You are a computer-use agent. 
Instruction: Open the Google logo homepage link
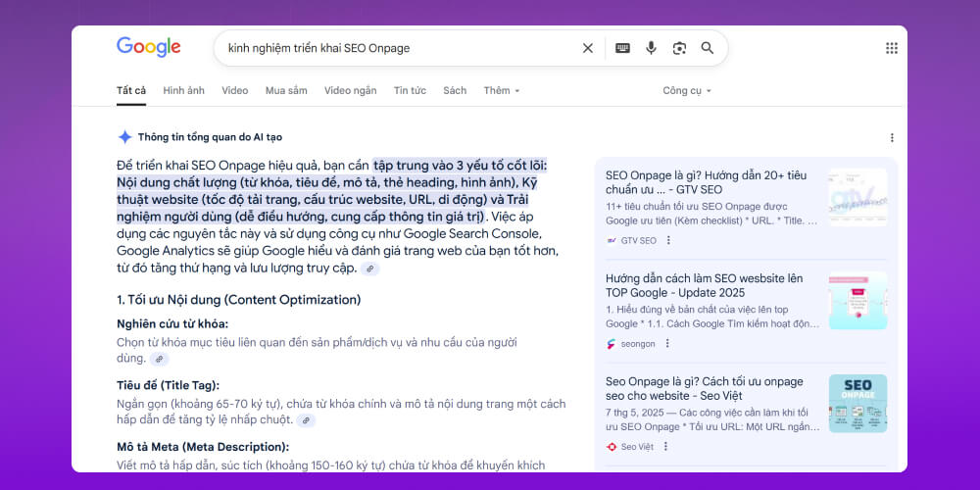148,47
